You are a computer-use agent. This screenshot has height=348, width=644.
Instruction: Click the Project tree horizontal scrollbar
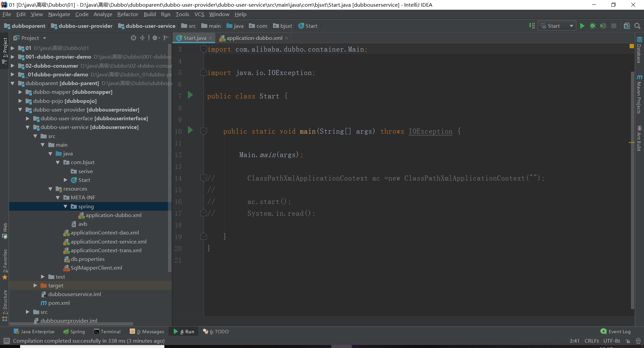71,324
